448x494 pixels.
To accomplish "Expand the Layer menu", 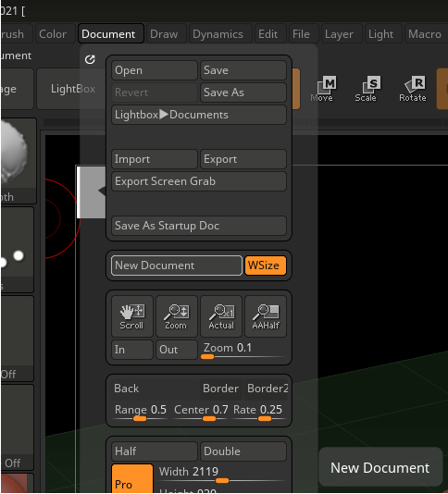I will click(339, 33).
